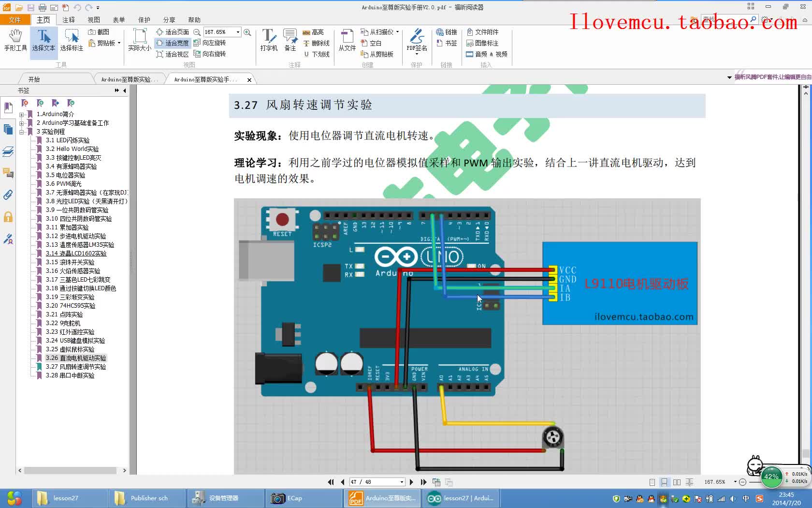Image resolution: width=812 pixels, height=508 pixels.
Task: Click Fit Visible (适合视区)
Action: pos(173,54)
